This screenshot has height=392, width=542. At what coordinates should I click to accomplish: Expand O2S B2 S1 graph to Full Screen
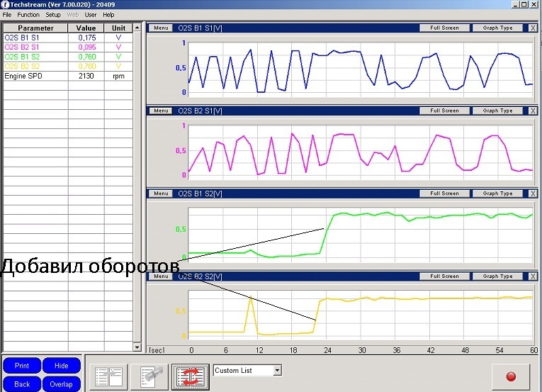[x=445, y=111]
